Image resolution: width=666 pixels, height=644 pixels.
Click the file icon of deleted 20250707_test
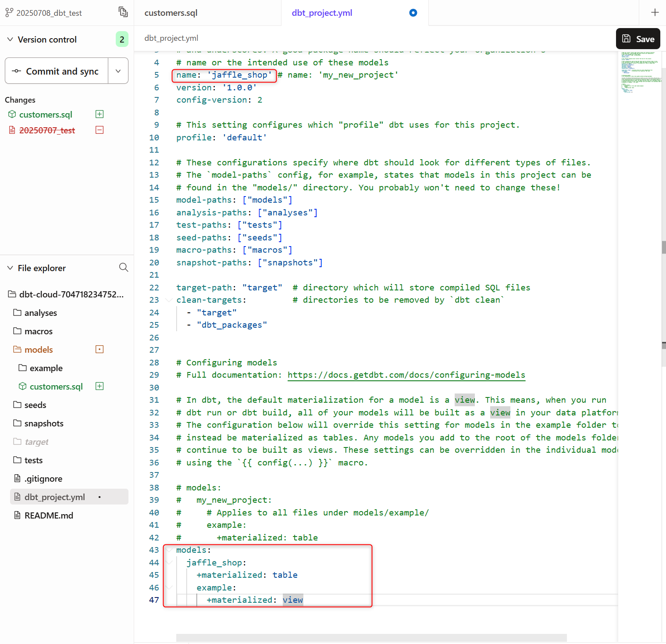12,130
